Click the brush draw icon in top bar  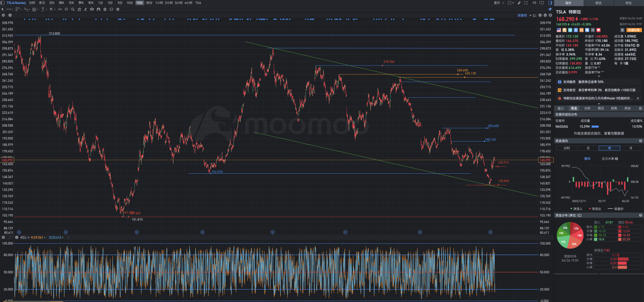519,3
